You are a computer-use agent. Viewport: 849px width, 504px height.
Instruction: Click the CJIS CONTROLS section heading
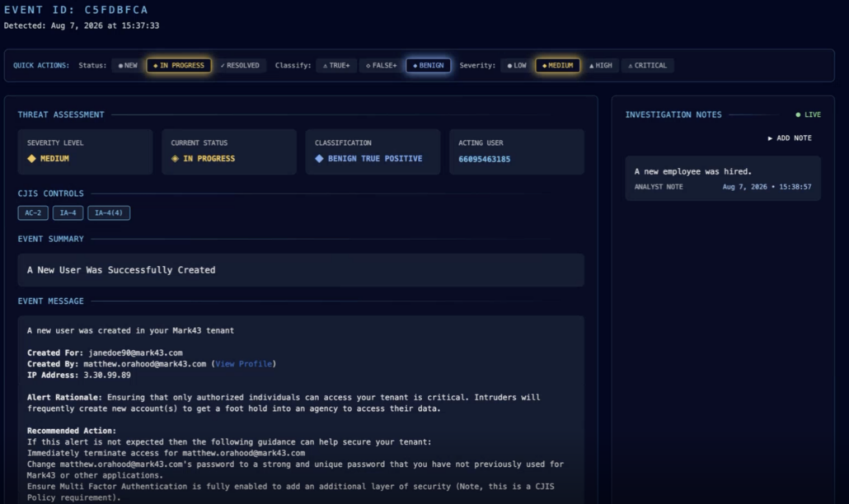coord(51,194)
